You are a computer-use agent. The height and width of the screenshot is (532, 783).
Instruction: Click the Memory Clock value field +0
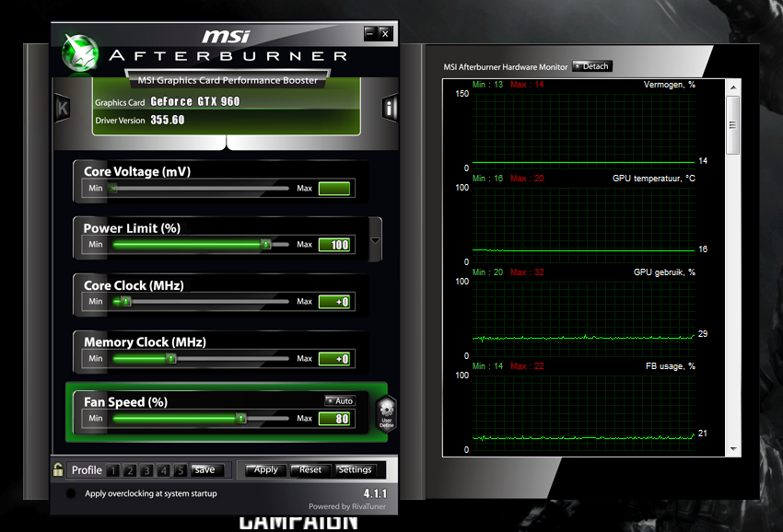coord(334,358)
